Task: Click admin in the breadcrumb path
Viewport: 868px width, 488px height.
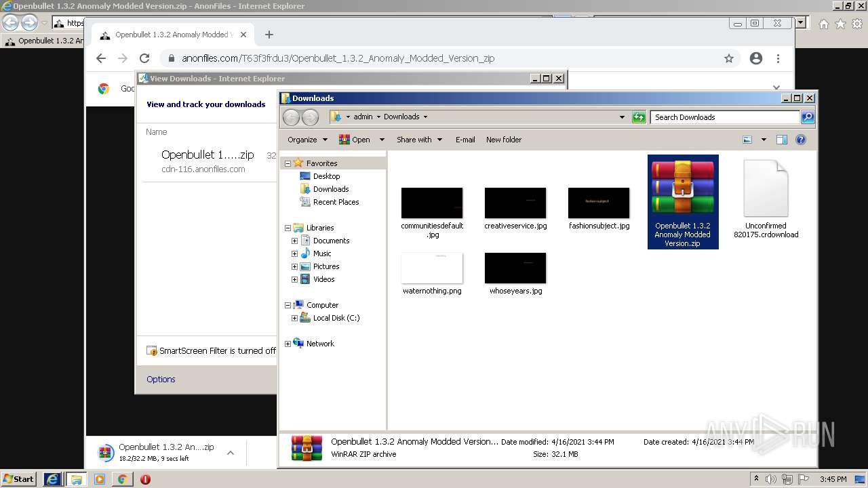Action: coord(363,117)
